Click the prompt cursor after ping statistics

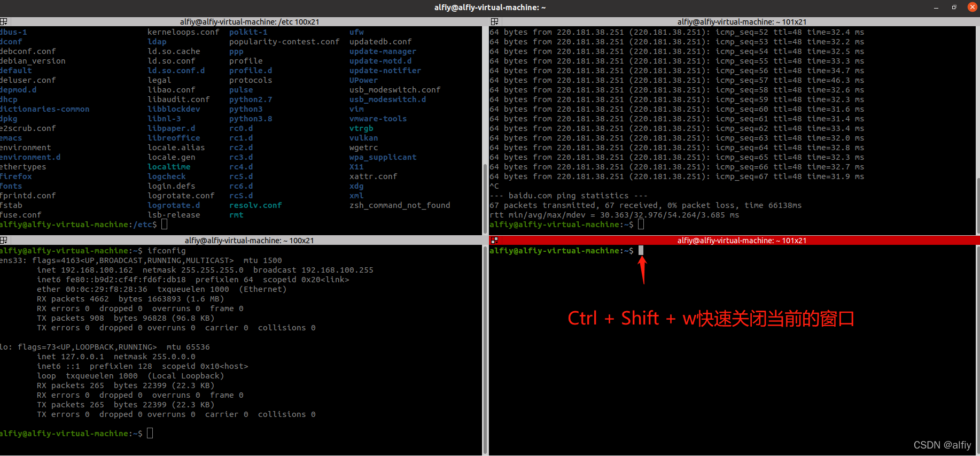click(x=641, y=225)
